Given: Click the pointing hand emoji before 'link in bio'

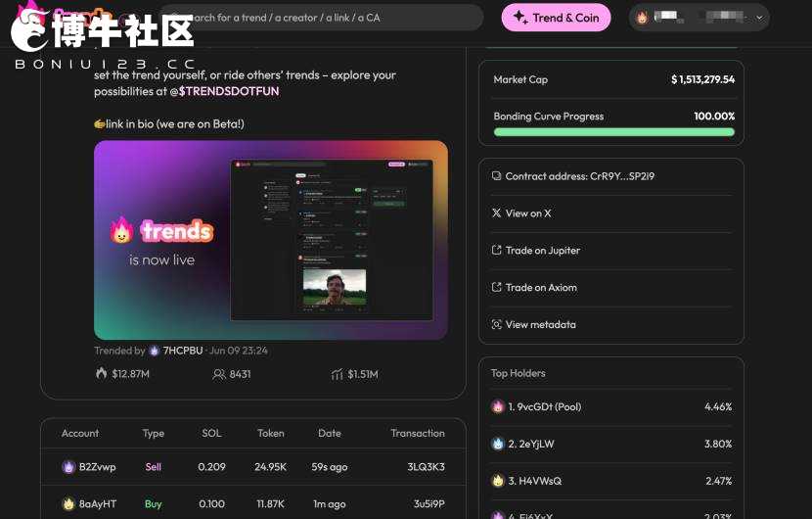Looking at the screenshot, I should click(100, 124).
